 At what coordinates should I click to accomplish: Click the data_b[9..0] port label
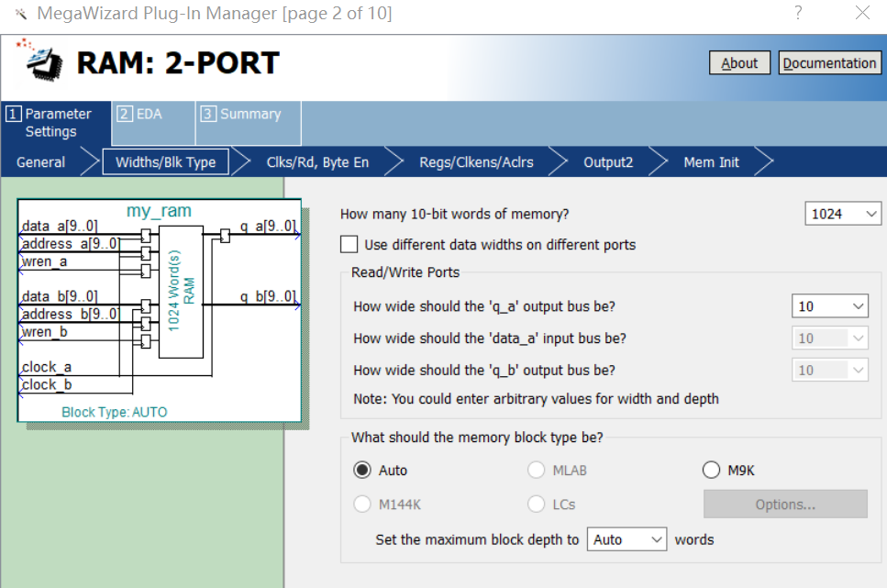pos(60,296)
